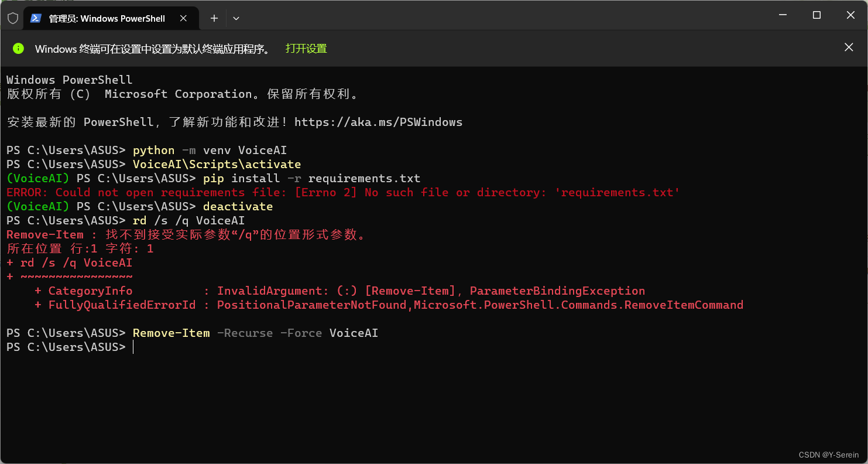The image size is (868, 464).
Task: Click the Remove-Item red error message line
Action: click(x=187, y=234)
